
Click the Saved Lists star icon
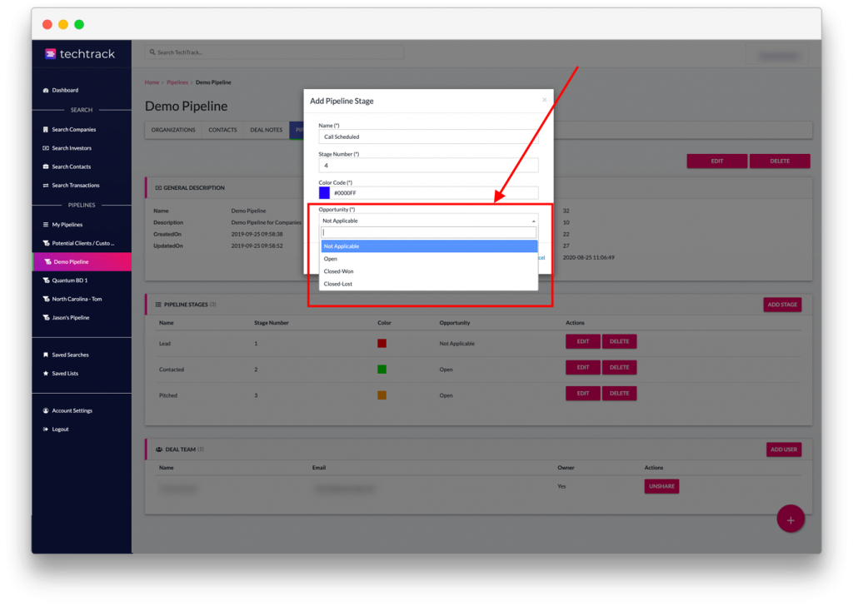tap(45, 374)
